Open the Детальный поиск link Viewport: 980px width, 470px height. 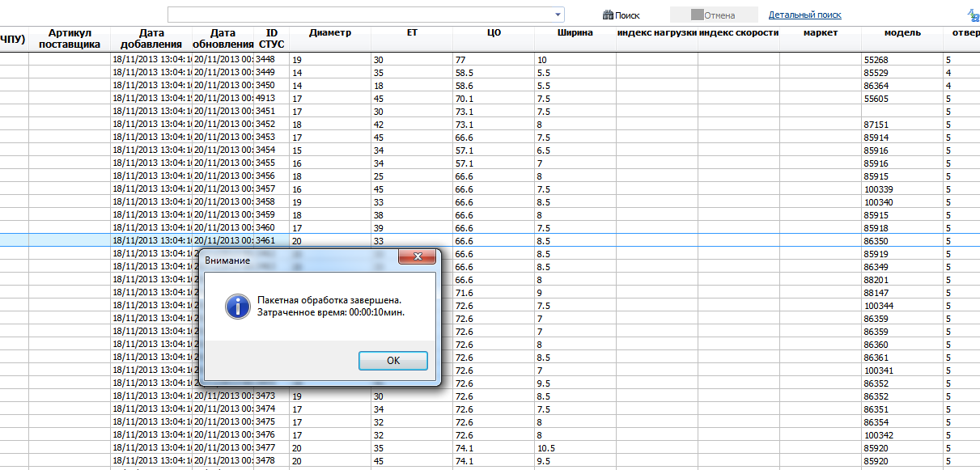click(x=805, y=15)
